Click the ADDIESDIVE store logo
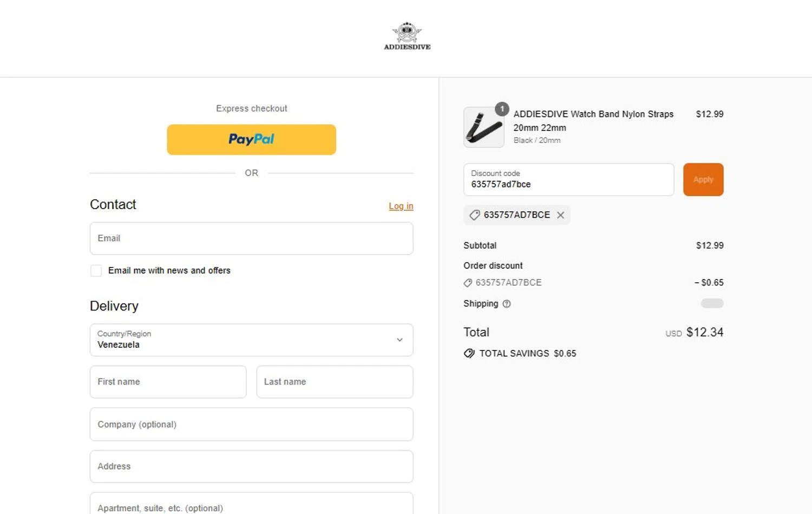Image resolution: width=812 pixels, height=514 pixels. (407, 36)
